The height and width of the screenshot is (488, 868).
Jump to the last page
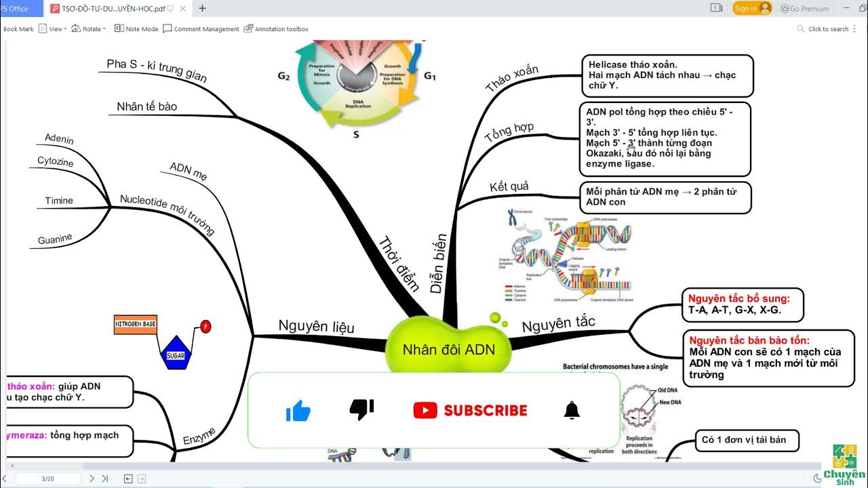pos(104,479)
